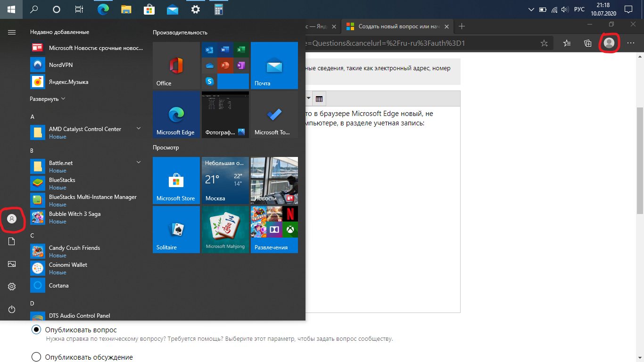Expand Развернуть recently added list
Screen dimensions: 644x362
coord(48,99)
